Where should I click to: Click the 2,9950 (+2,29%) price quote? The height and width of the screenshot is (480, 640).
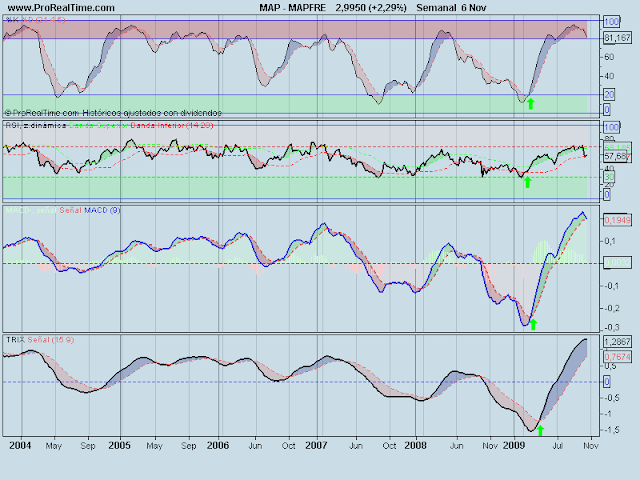(x=371, y=8)
